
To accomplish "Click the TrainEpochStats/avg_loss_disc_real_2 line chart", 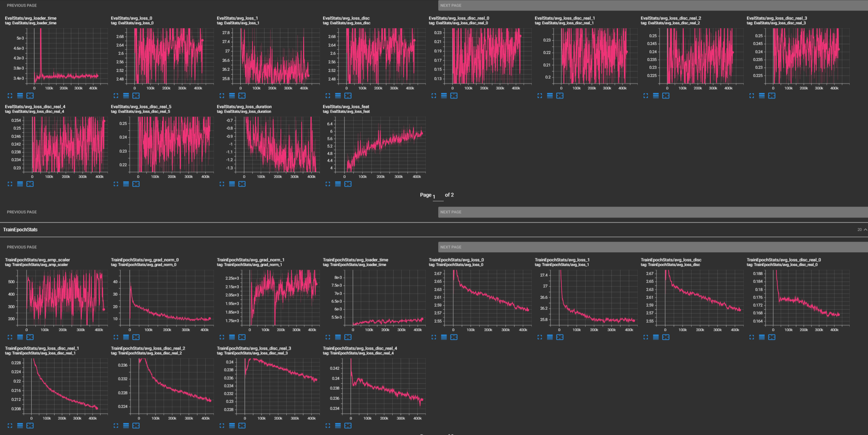I will click(x=171, y=386).
